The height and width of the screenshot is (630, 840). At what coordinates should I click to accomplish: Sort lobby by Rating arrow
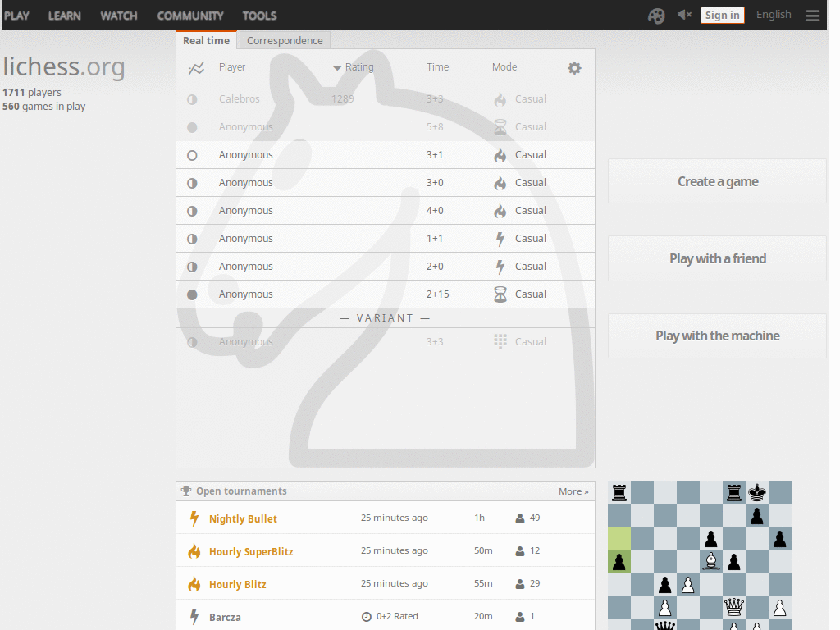[x=337, y=67]
